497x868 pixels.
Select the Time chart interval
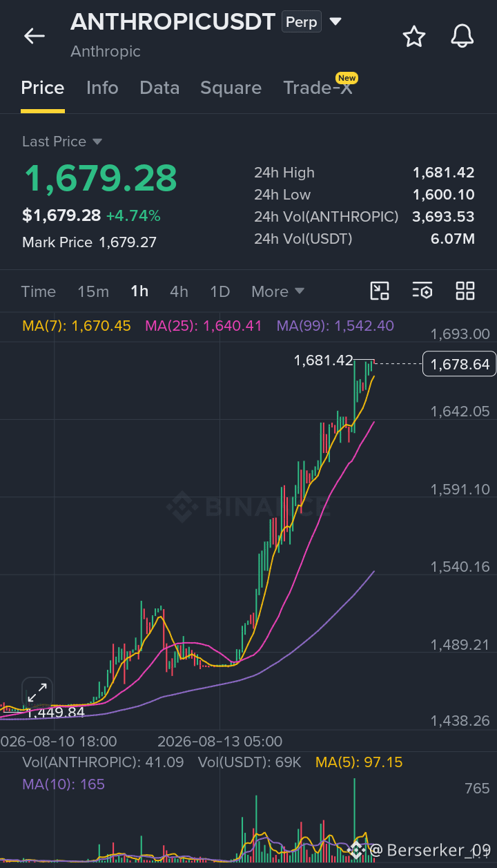point(38,291)
